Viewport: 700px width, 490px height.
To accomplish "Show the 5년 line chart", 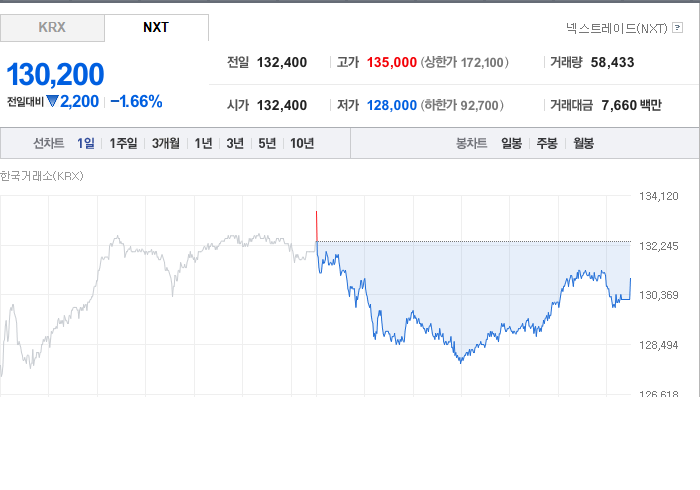I will pyautogui.click(x=267, y=143).
